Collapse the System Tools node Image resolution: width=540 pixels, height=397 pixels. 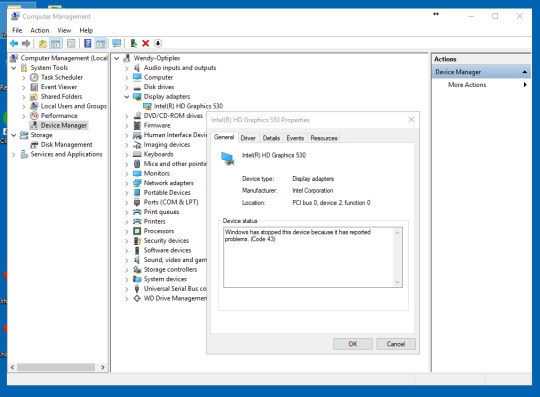14,68
